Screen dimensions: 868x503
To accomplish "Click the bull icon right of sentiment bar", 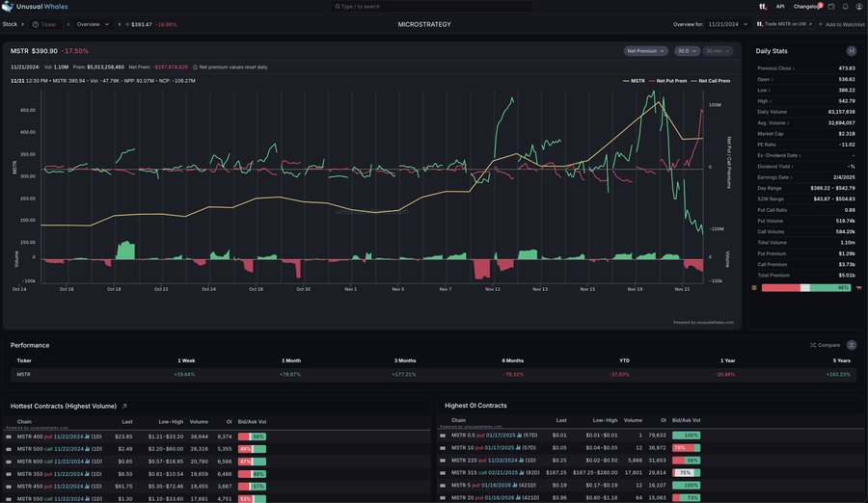I will (x=855, y=287).
